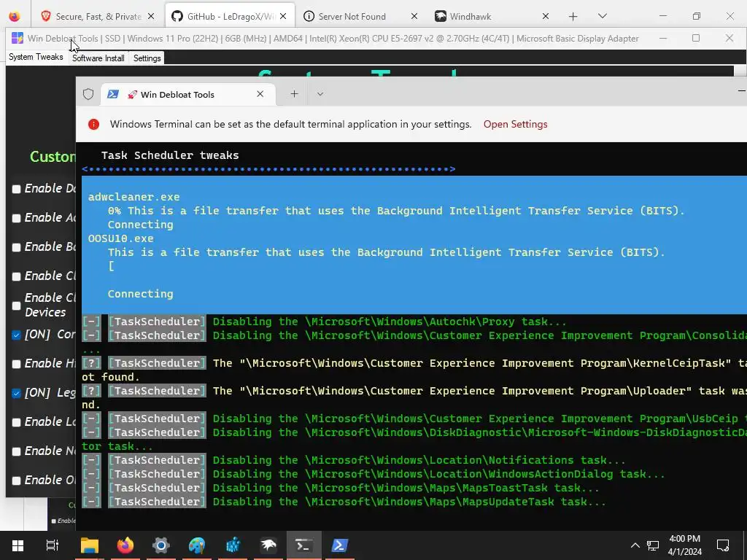
Task: Click the 'Autochk\Proxy task' terminal log line
Action: point(324,322)
